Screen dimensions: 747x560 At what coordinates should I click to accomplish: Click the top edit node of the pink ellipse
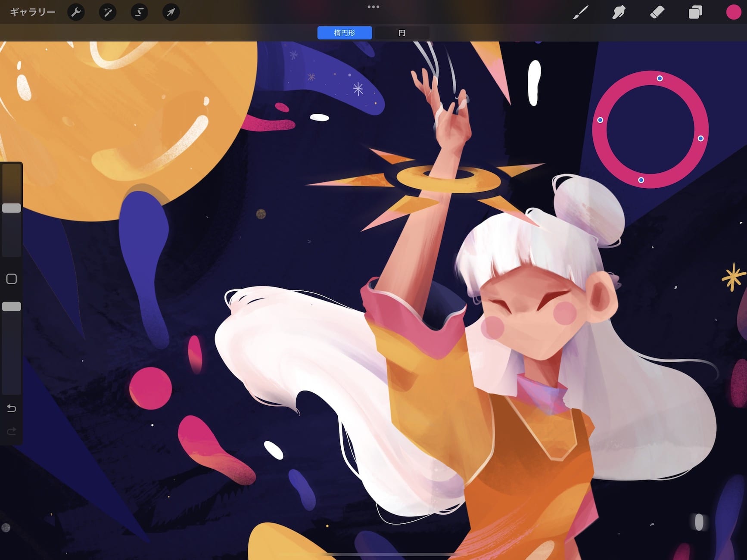click(660, 78)
